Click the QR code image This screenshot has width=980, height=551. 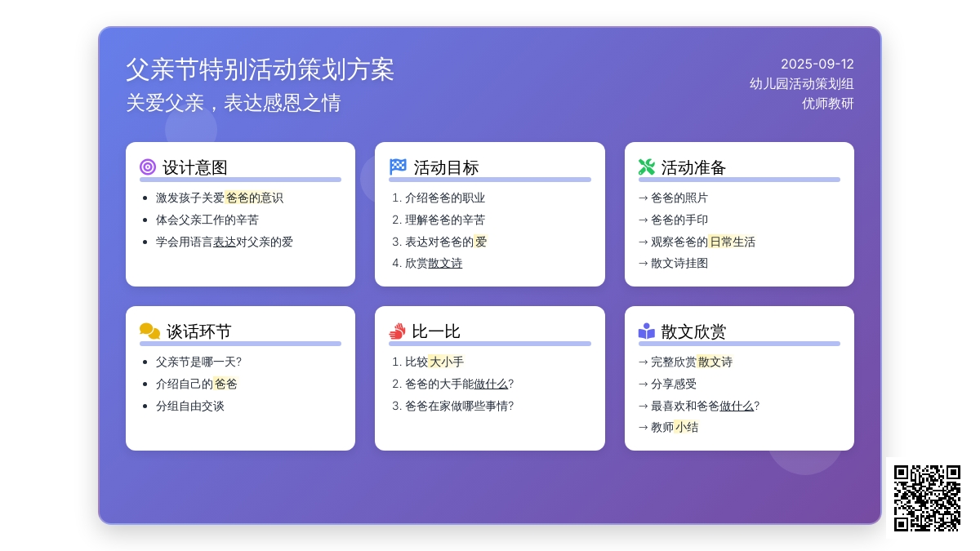click(x=927, y=498)
